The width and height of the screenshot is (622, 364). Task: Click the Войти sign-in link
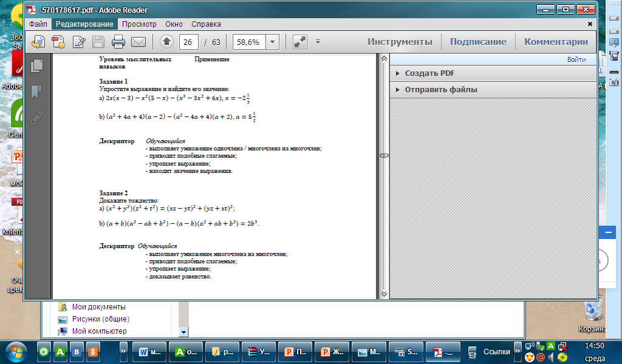coord(576,59)
